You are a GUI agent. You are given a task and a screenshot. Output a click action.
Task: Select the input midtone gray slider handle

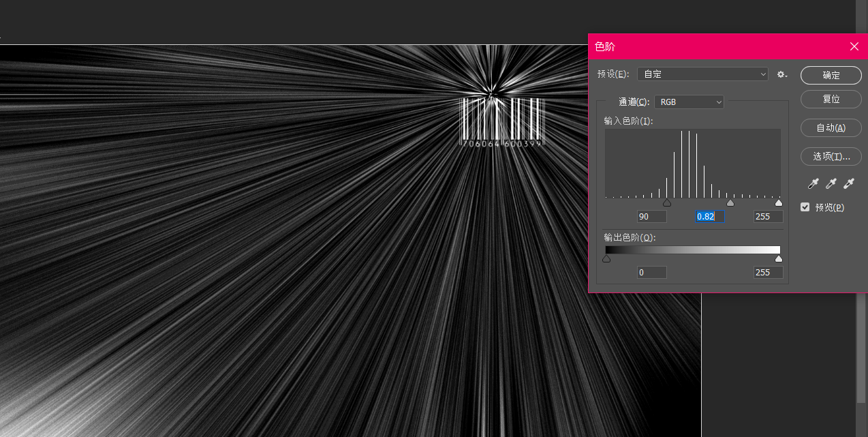pos(730,203)
